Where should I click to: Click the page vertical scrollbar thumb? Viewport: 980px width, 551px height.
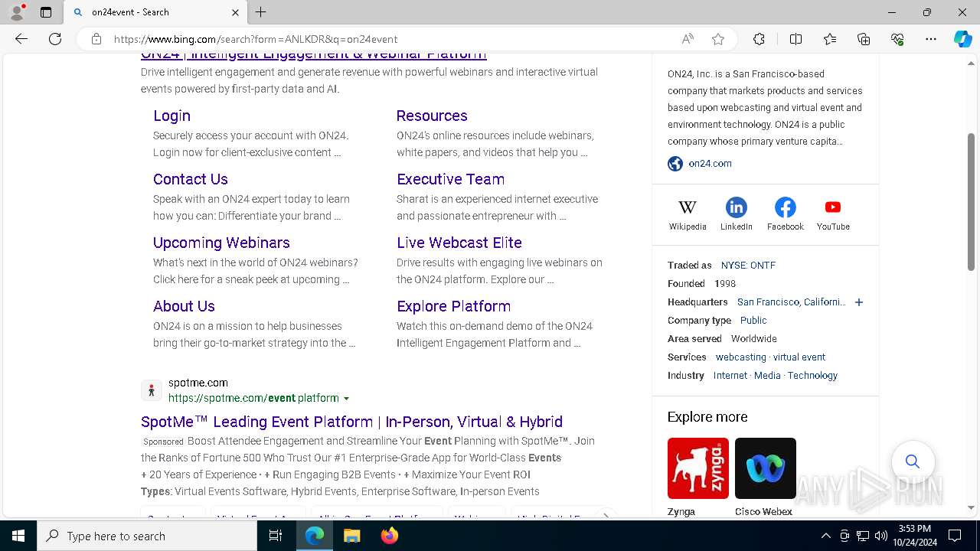pos(971,202)
